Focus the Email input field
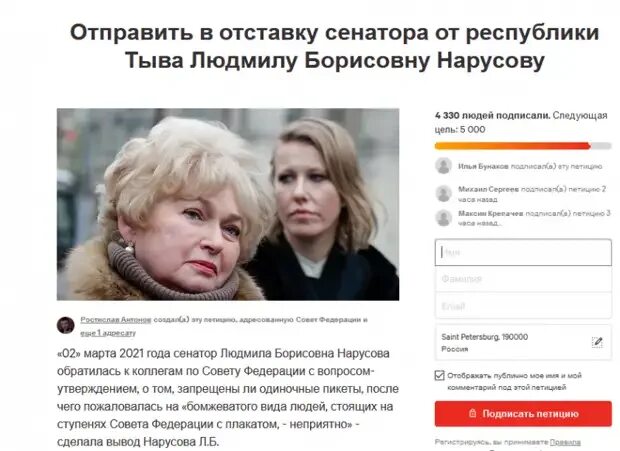 pyautogui.click(x=523, y=306)
